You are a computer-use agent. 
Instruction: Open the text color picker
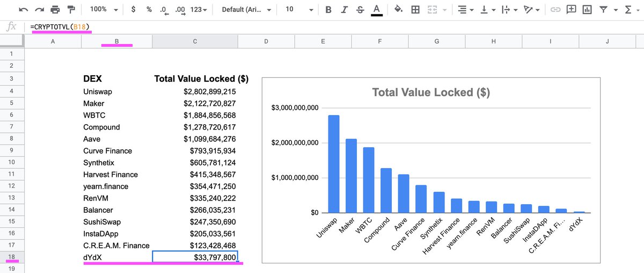pyautogui.click(x=377, y=10)
